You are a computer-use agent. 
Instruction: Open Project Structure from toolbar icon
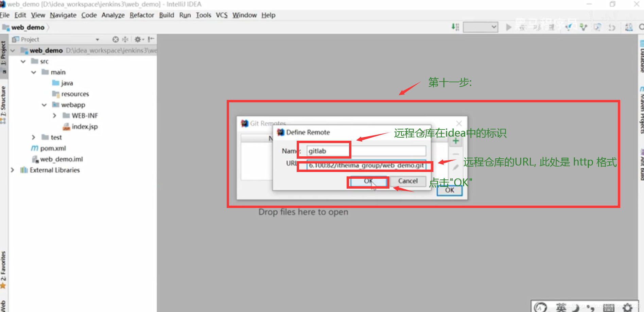point(629,27)
